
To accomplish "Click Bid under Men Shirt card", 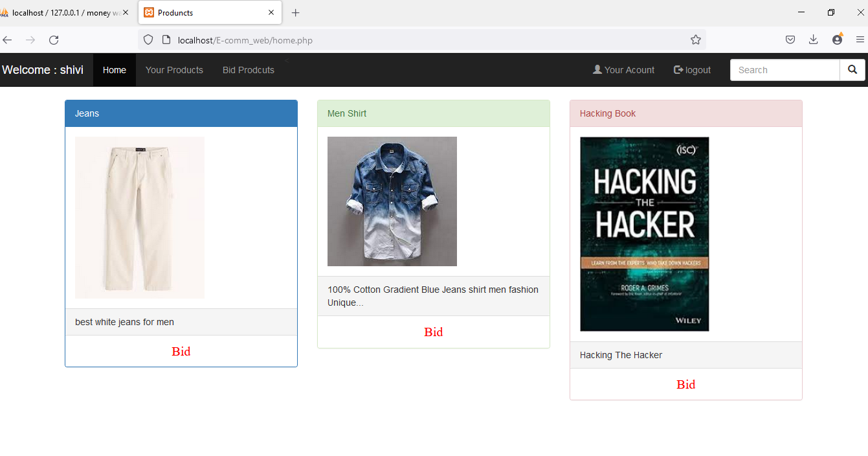I will point(434,332).
